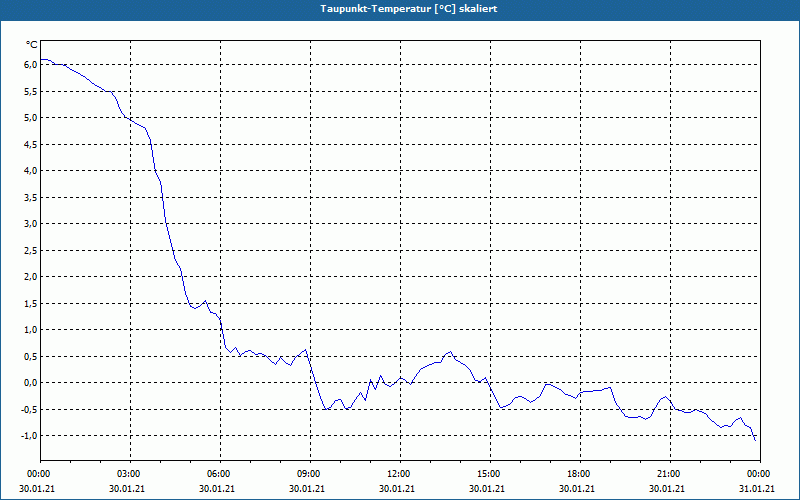Select the 12:00 time label
The image size is (800, 500).
(397, 474)
